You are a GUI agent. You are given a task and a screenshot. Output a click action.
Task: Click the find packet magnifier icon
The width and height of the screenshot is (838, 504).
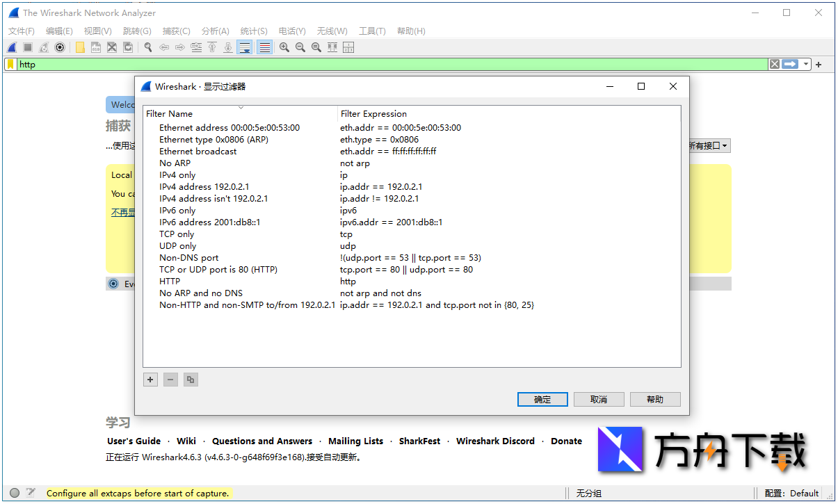[148, 47]
